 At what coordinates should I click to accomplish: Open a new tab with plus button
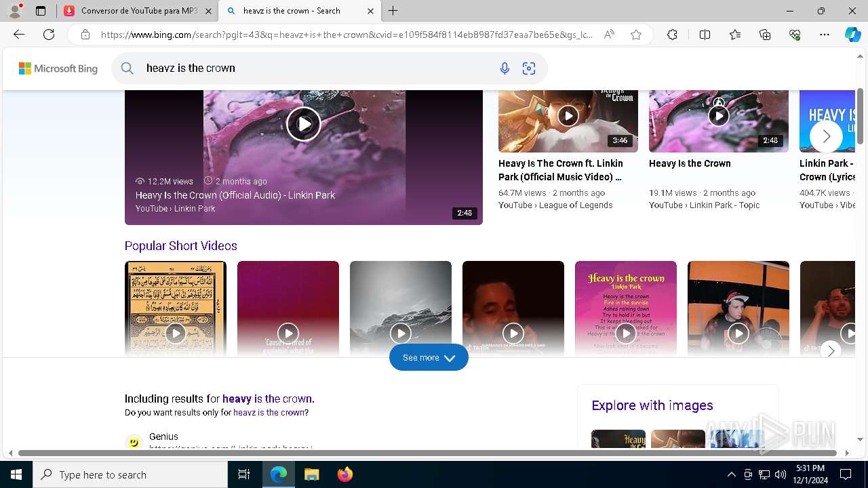(x=393, y=11)
